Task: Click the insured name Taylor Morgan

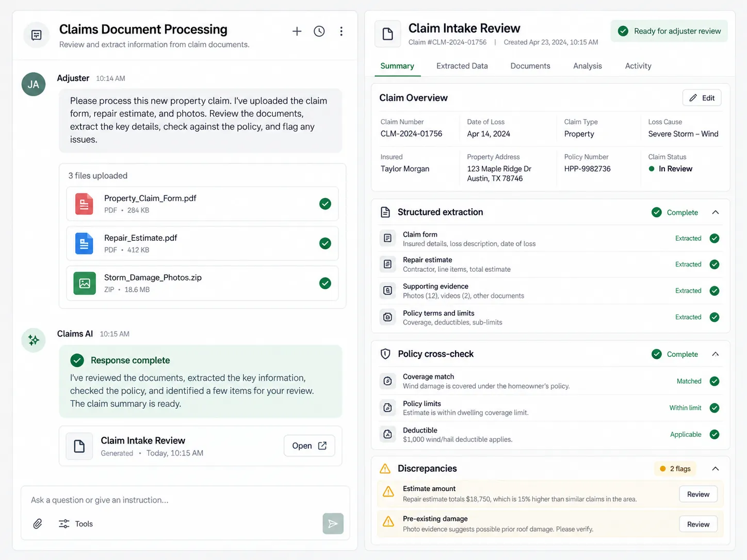Action: 405,169
